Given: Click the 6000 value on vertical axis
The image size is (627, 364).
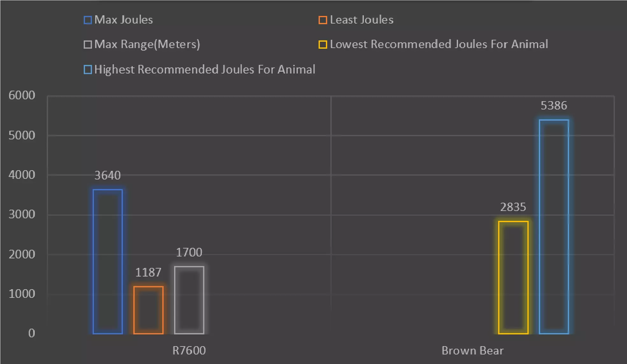Looking at the screenshot, I should pos(22,95).
